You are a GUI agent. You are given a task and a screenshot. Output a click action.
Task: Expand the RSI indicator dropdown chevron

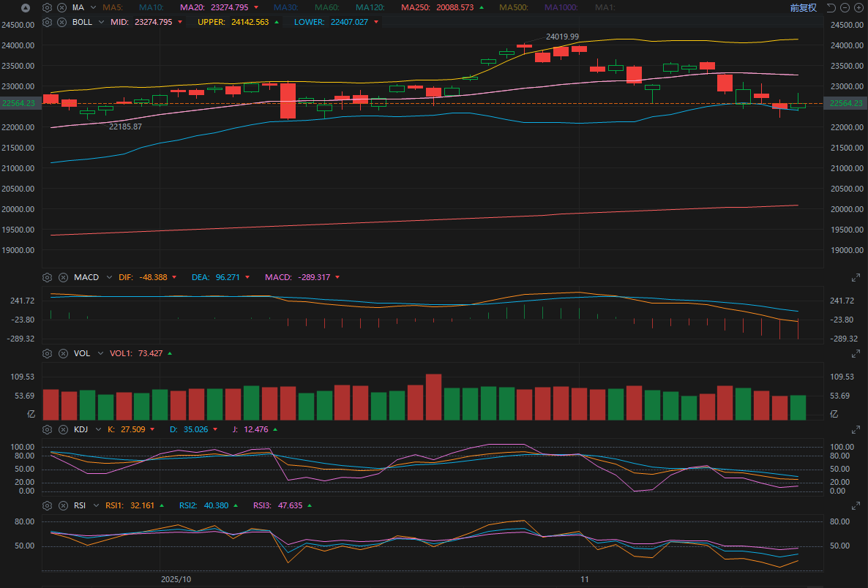[97, 505]
